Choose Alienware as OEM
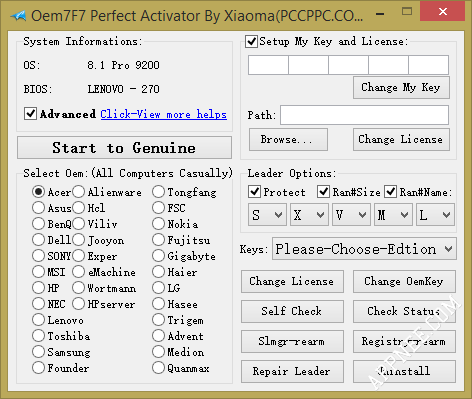472x399 pixels. pyautogui.click(x=78, y=192)
